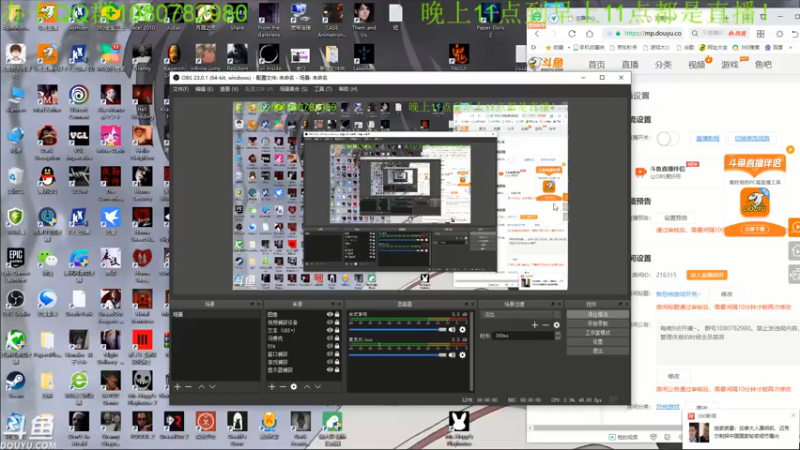Select the Epic Games Launcher desktop icon
Screen dimensions: 800x450
pos(15,265)
